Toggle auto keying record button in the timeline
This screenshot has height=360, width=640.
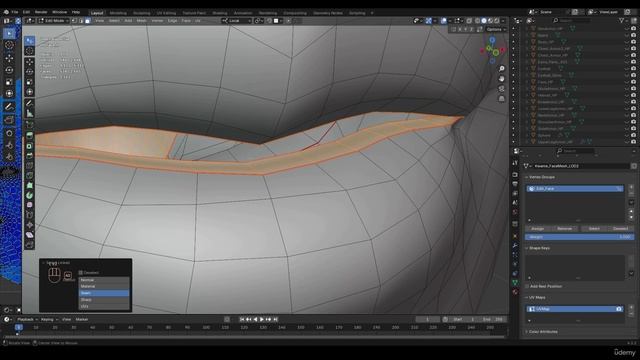coord(227,320)
